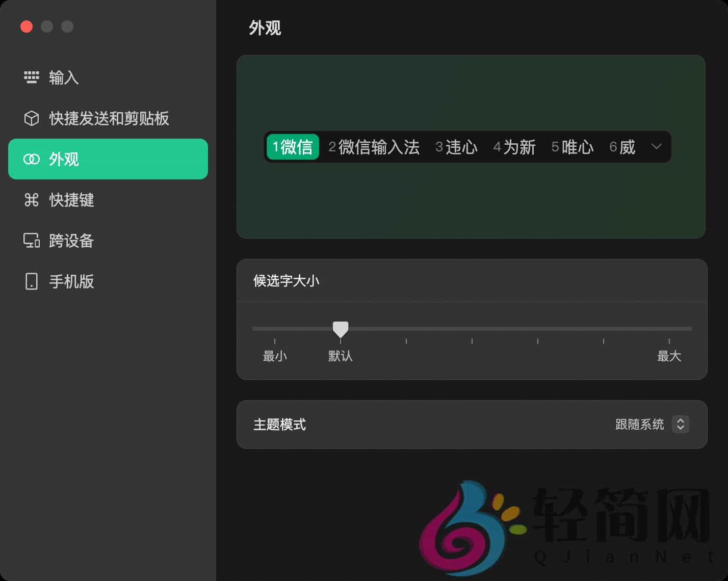
Task: Select the highlighted candidate 1微信
Action: (293, 147)
